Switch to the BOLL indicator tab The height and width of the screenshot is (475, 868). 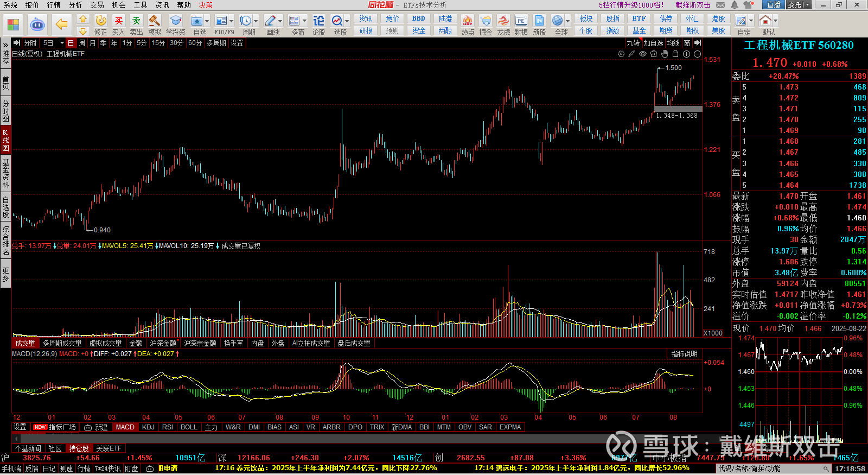point(189,427)
